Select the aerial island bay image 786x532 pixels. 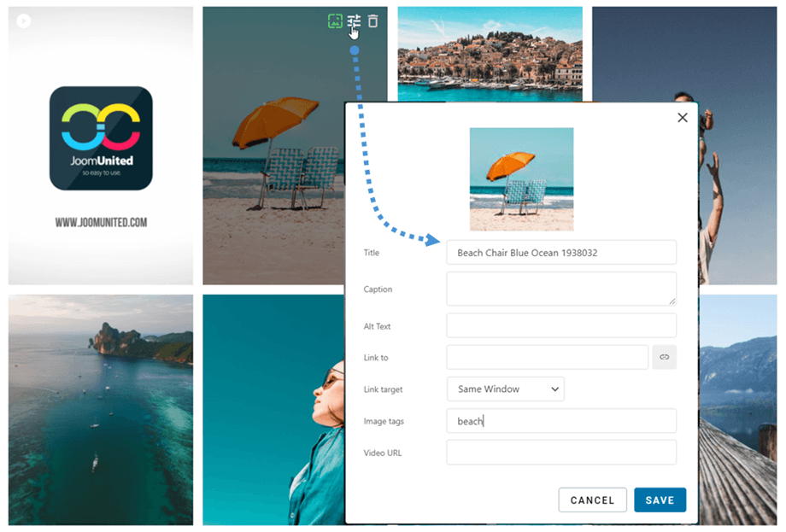pyautogui.click(x=101, y=410)
